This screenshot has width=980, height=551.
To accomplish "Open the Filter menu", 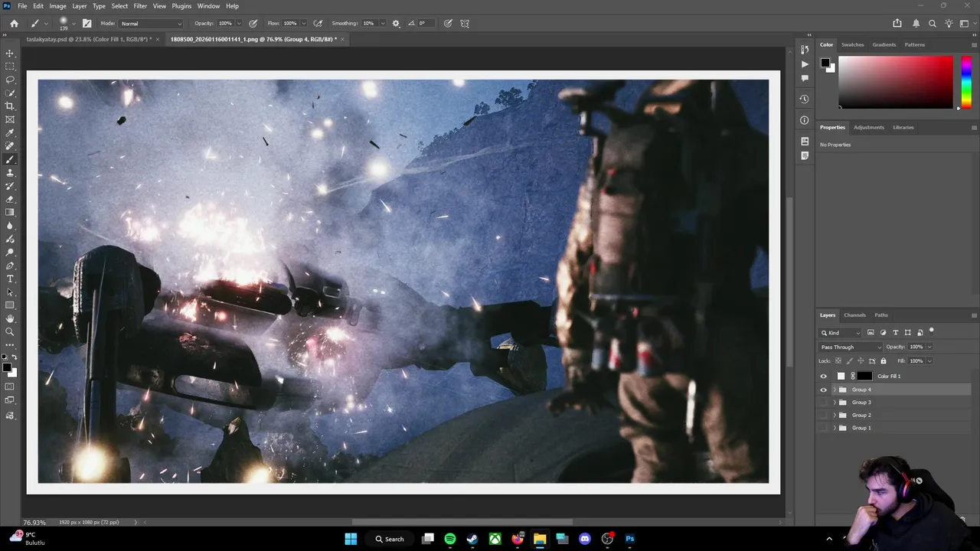I will click(140, 6).
